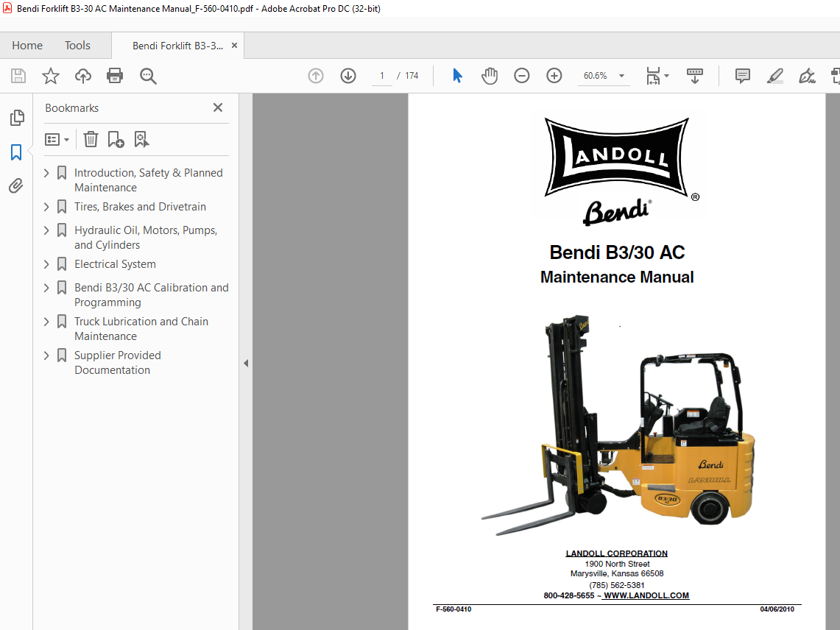Open Hydraulic Oil, Motors, Pumps, and Cylinders bookmark
Screen dimensions: 840x630
click(146, 237)
